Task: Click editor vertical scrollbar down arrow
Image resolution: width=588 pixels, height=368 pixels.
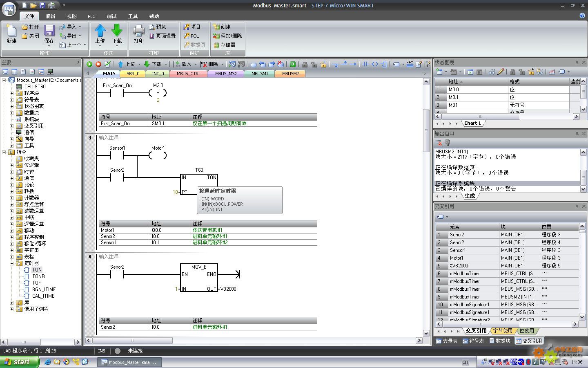Action: click(x=426, y=333)
